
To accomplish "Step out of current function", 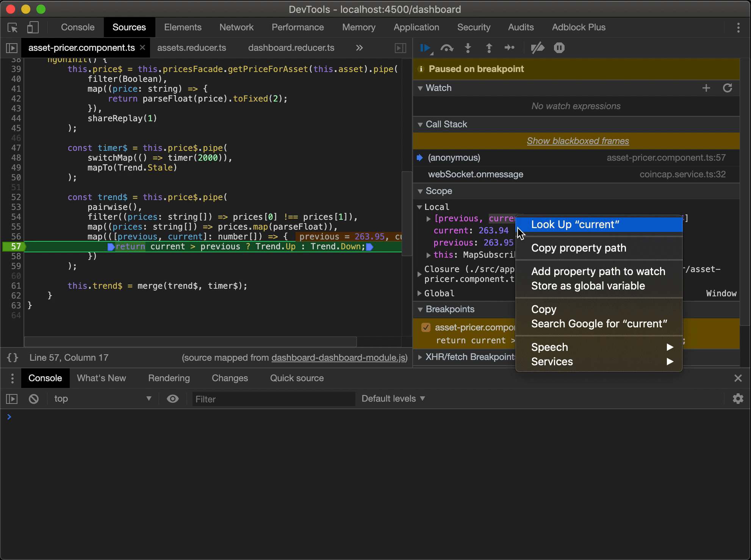I will (x=489, y=48).
